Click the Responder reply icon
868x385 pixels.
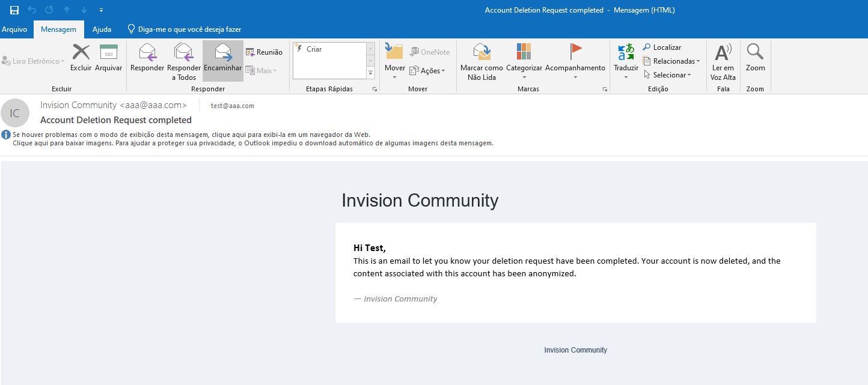[147, 53]
